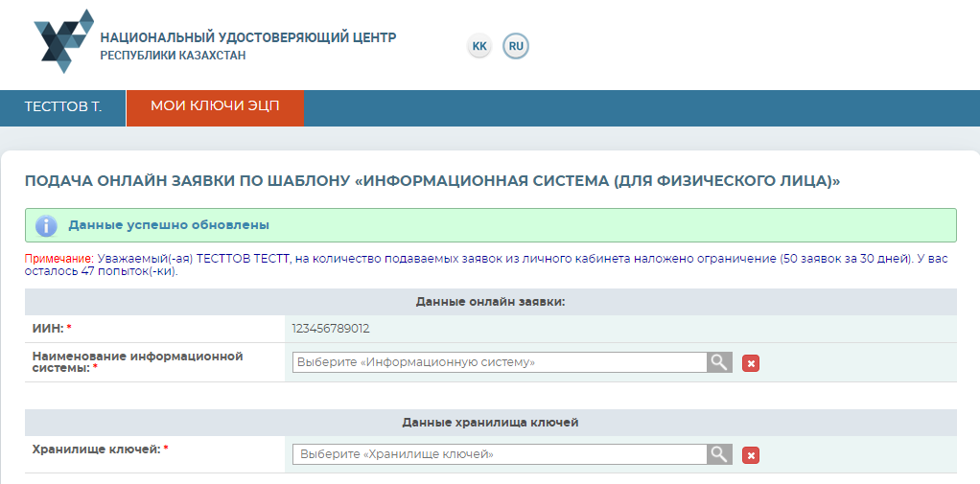Click the magnifier icon for information system

(x=719, y=362)
